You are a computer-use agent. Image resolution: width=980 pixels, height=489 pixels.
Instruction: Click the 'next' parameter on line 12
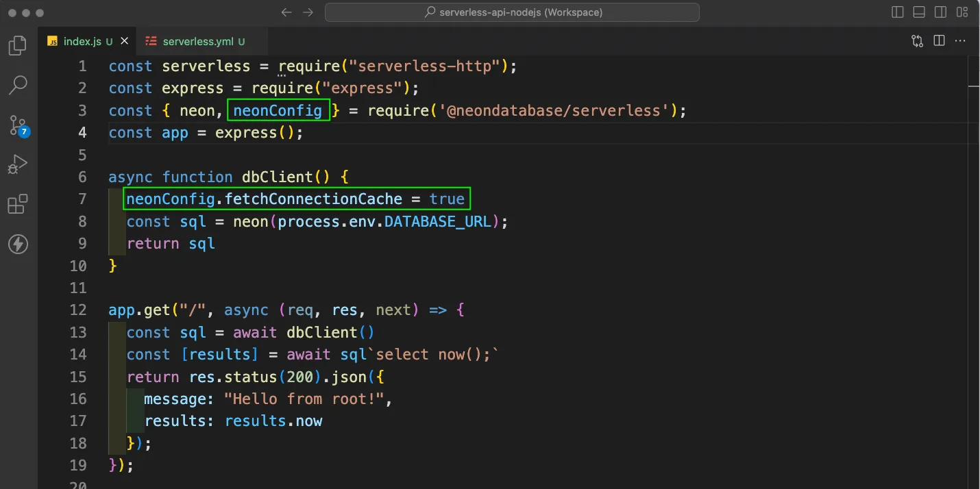[x=393, y=310]
